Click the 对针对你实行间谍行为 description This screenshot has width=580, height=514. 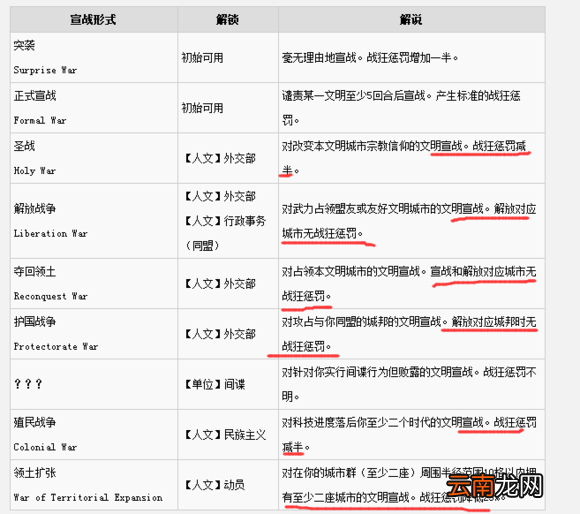(409, 384)
